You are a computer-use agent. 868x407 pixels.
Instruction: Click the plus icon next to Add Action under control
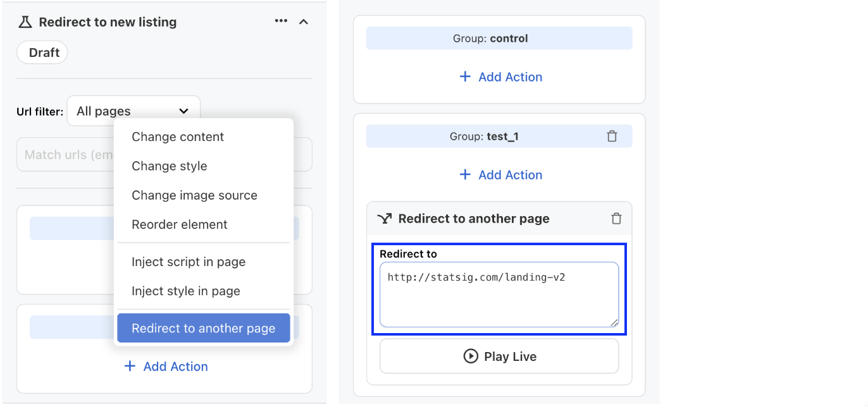point(465,76)
